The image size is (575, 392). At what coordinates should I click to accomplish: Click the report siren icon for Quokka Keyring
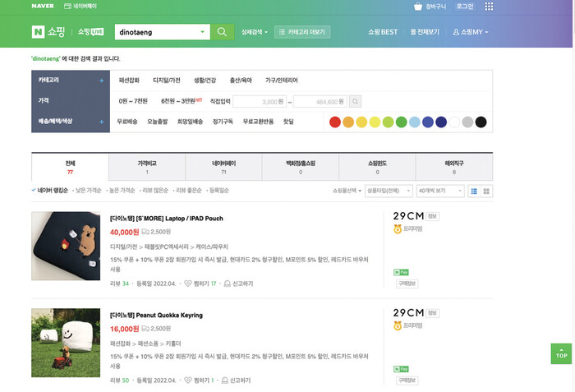225,380
